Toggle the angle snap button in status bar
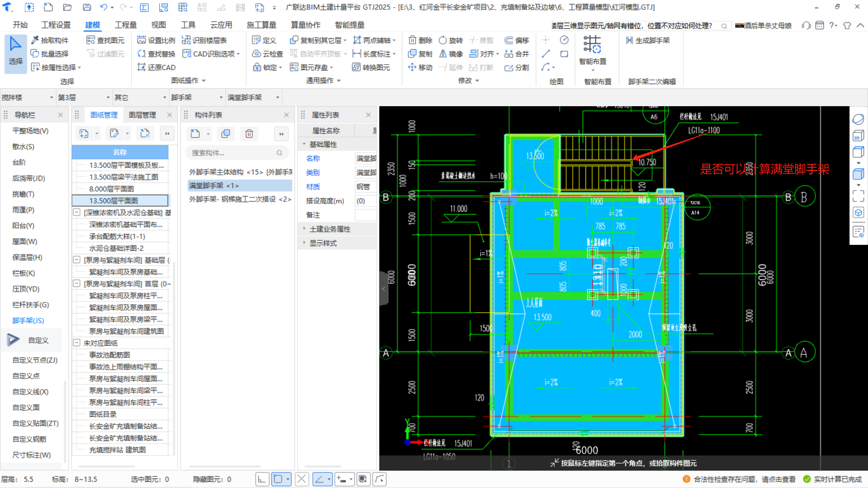This screenshot has width=868, height=488. click(x=319, y=479)
